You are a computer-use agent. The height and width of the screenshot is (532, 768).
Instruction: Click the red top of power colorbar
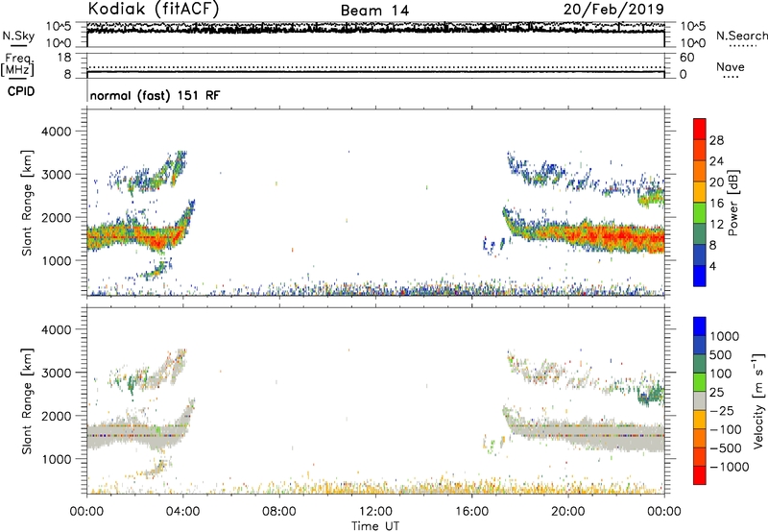pyautogui.click(x=700, y=129)
